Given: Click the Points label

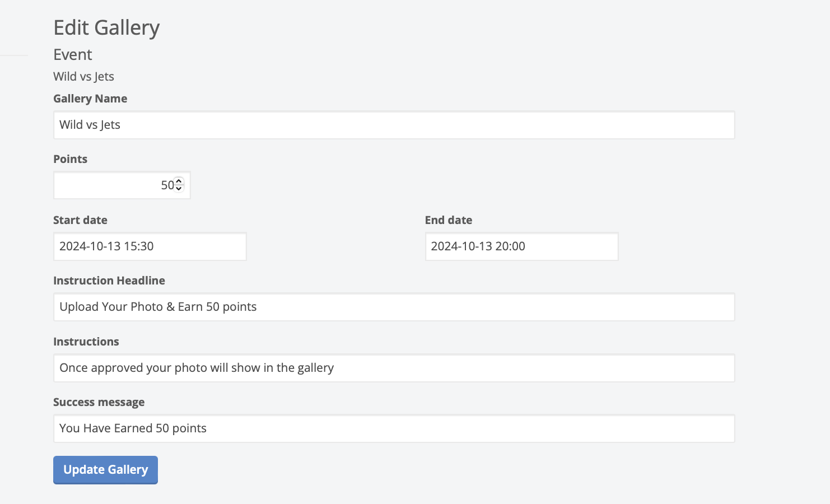Looking at the screenshot, I should point(70,159).
